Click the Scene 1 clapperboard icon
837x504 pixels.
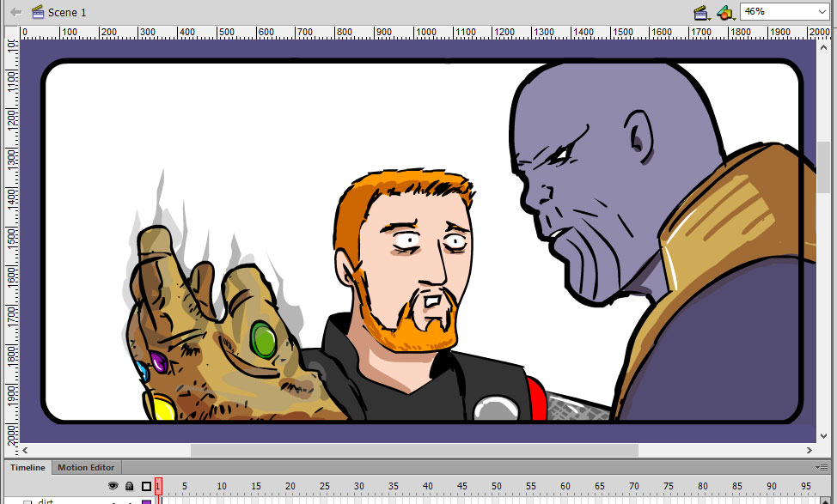click(37, 12)
